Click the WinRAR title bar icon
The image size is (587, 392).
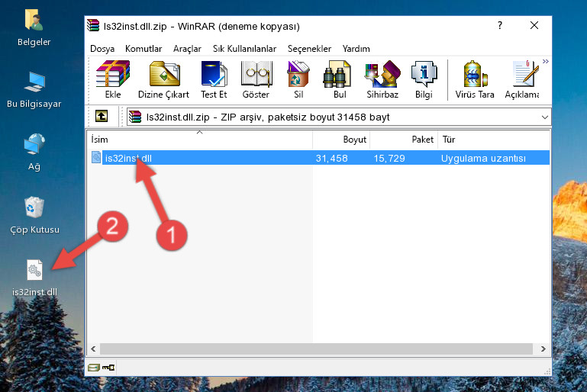(93, 26)
